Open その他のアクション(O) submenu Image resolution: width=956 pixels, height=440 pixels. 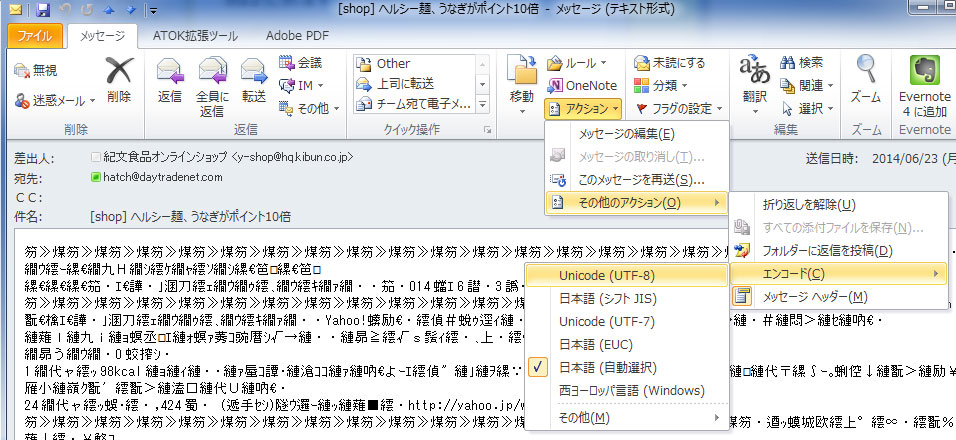637,203
